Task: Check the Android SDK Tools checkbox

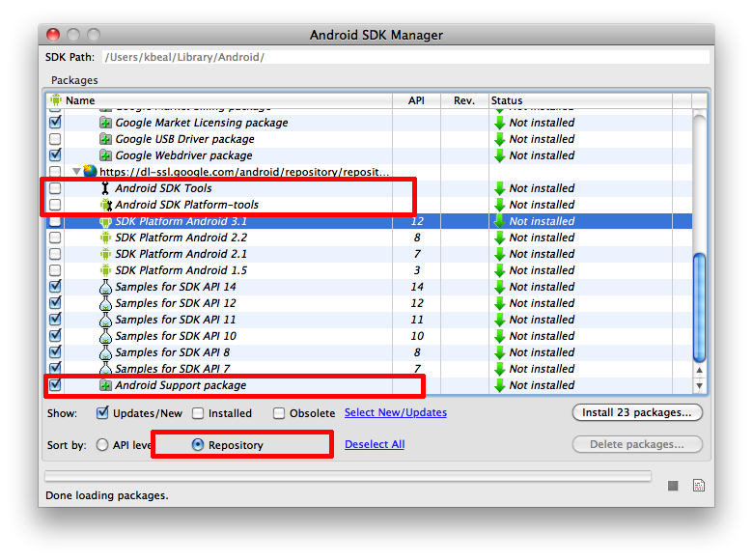Action: coord(55,188)
